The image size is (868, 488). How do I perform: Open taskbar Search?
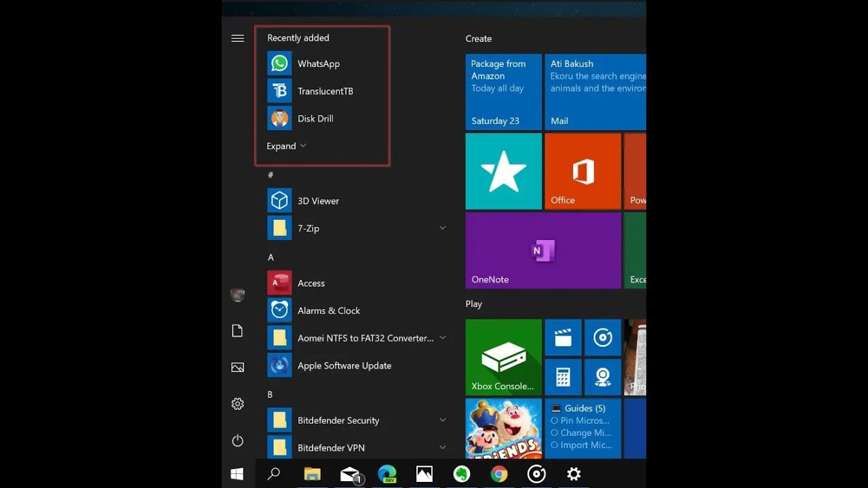coord(274,474)
